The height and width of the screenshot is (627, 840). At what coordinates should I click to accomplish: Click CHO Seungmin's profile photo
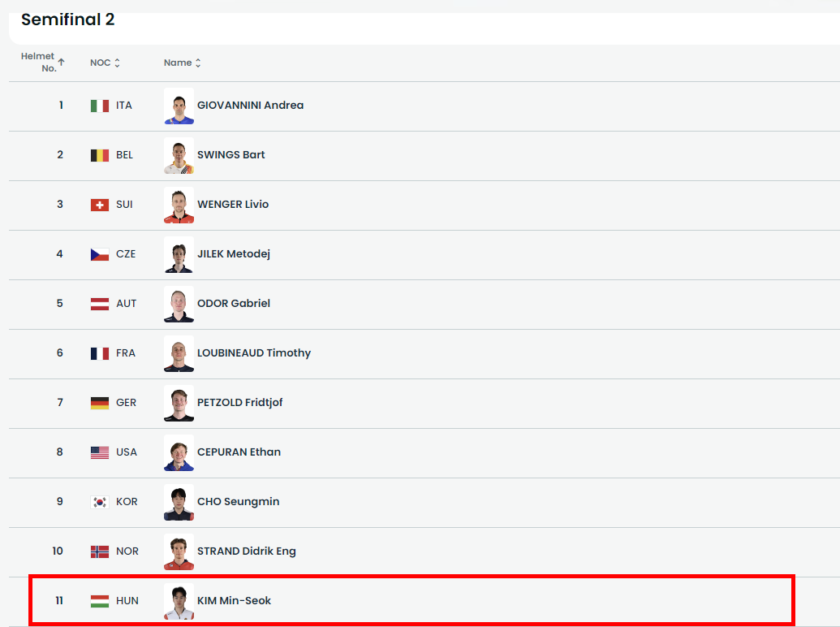tap(179, 502)
